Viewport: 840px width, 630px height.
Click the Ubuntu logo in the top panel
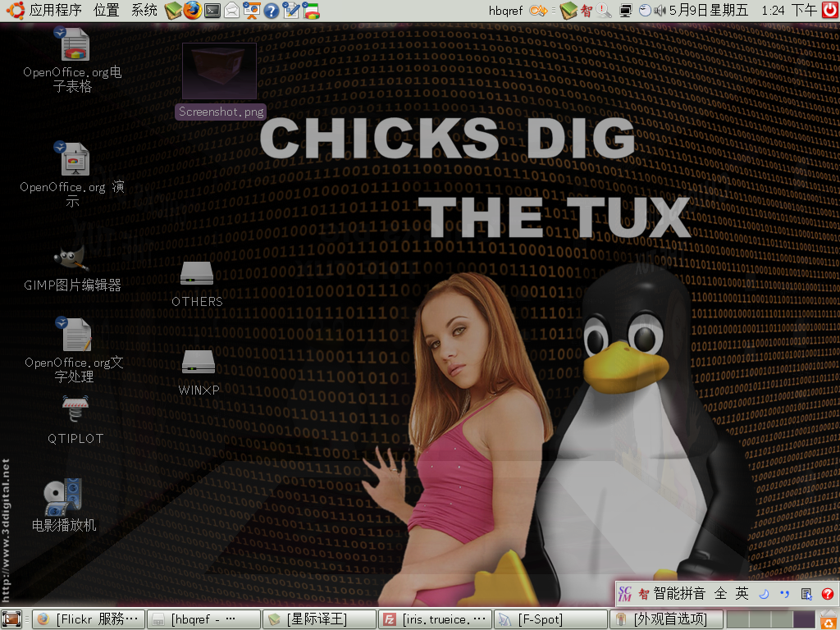(15, 10)
